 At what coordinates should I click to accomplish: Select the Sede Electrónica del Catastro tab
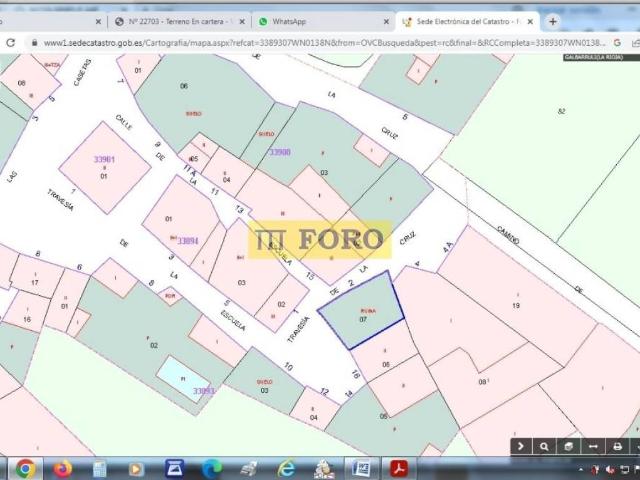pyautogui.click(x=468, y=22)
